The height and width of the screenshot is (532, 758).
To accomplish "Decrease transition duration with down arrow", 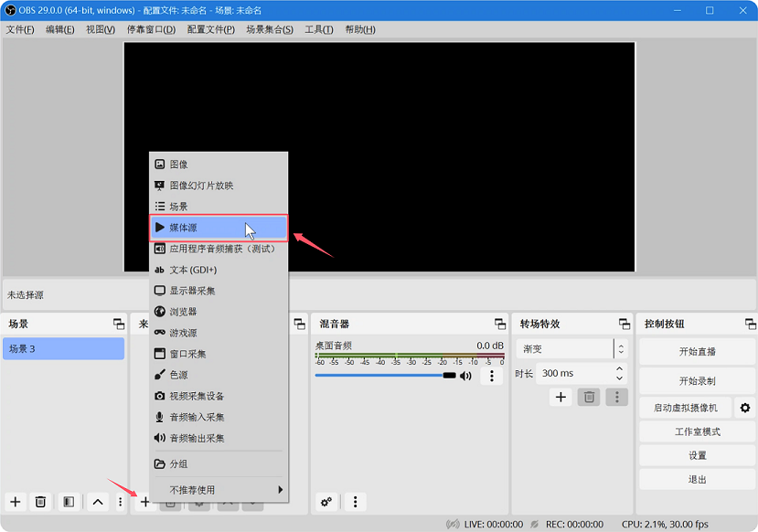I will [620, 378].
